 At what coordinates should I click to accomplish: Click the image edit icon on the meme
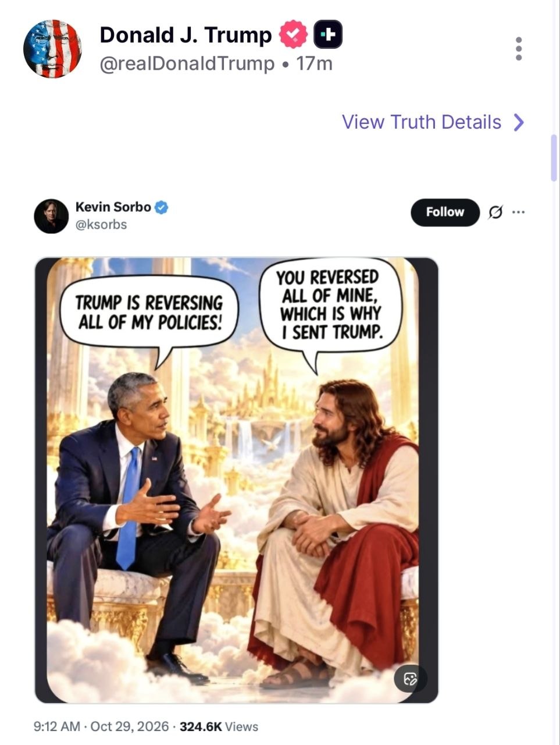[411, 678]
